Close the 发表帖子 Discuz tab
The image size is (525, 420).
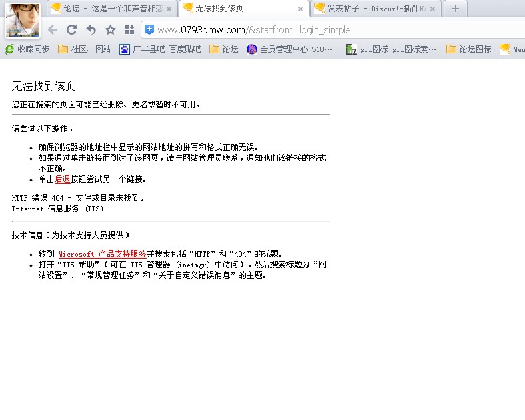(432, 9)
